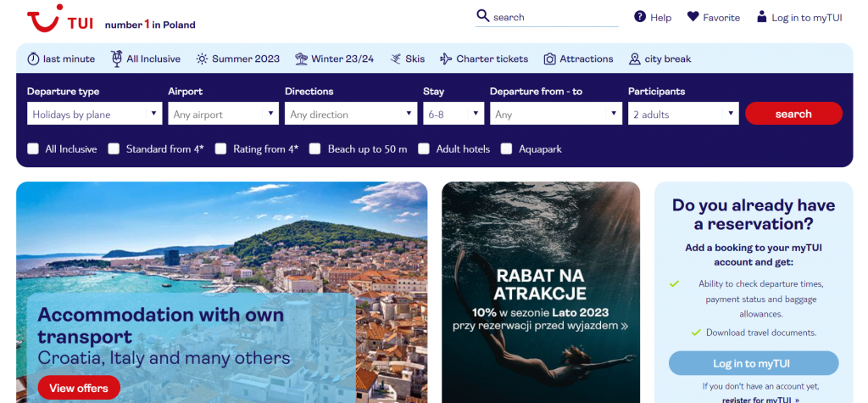Click the Charter tickets airplane icon
This screenshot has width=868, height=403.
click(x=446, y=59)
